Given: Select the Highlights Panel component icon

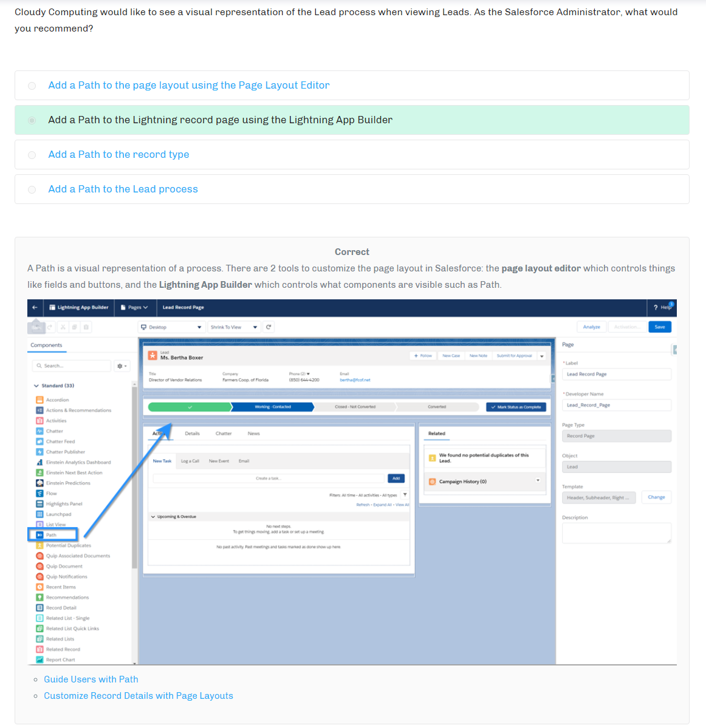Looking at the screenshot, I should pyautogui.click(x=39, y=504).
